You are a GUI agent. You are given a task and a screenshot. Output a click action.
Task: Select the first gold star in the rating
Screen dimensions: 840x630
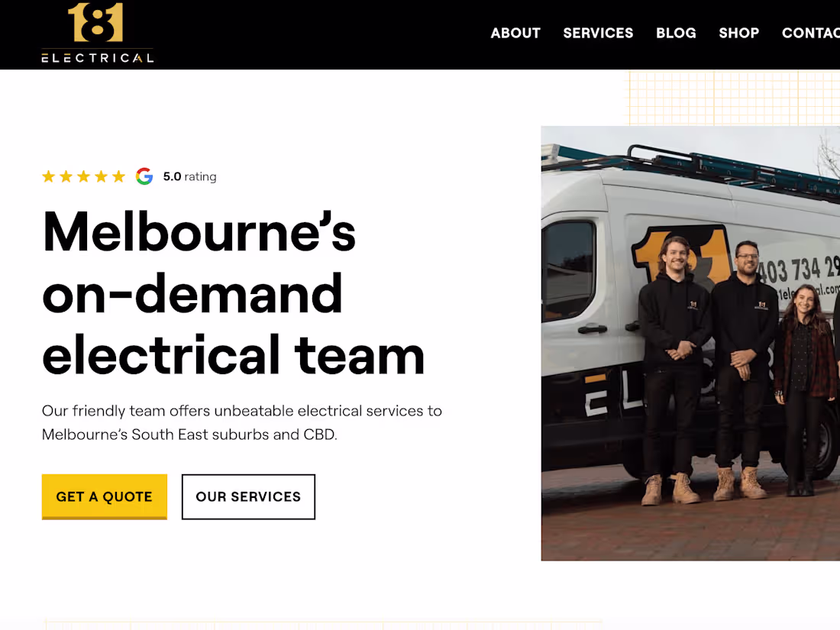click(x=48, y=176)
